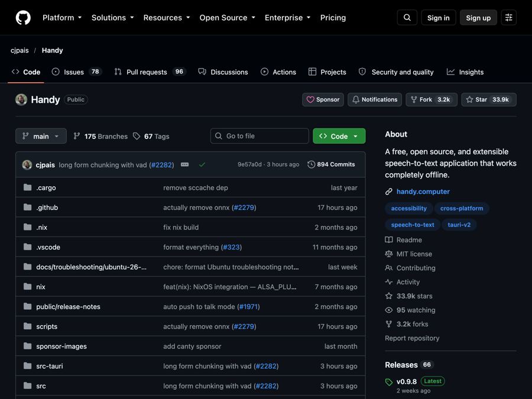Click the forks icon in About
The width and height of the screenshot is (532, 399).
[389, 324]
